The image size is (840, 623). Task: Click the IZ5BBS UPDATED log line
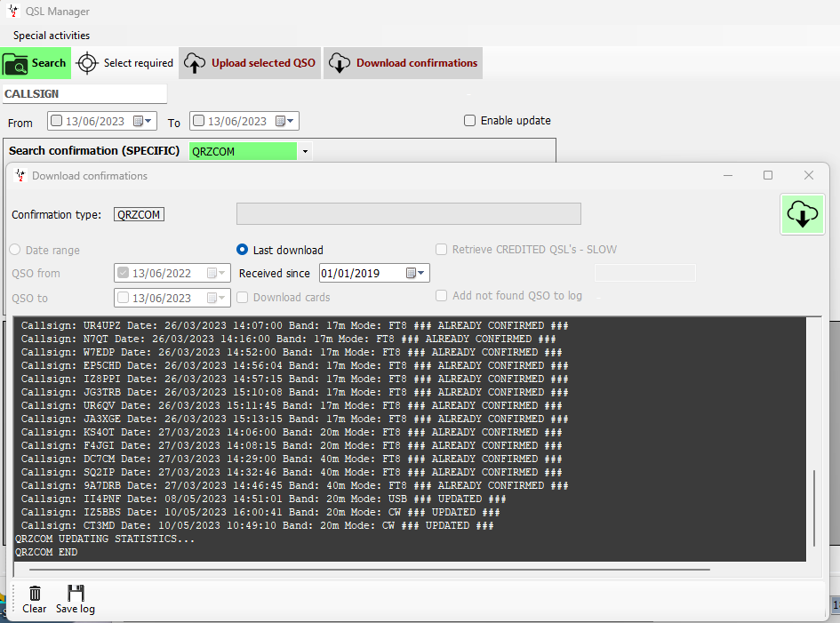(260, 512)
